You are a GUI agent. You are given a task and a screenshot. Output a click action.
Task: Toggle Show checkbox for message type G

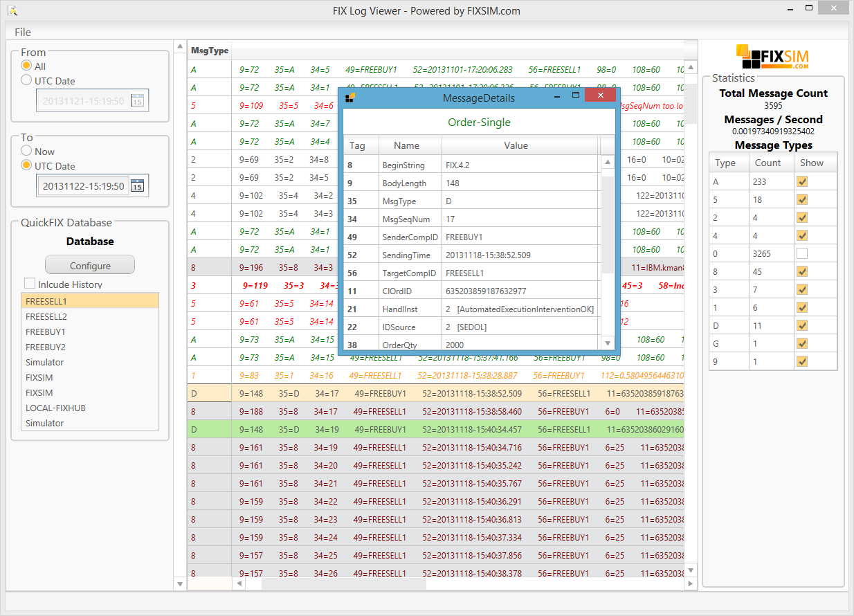[802, 343]
